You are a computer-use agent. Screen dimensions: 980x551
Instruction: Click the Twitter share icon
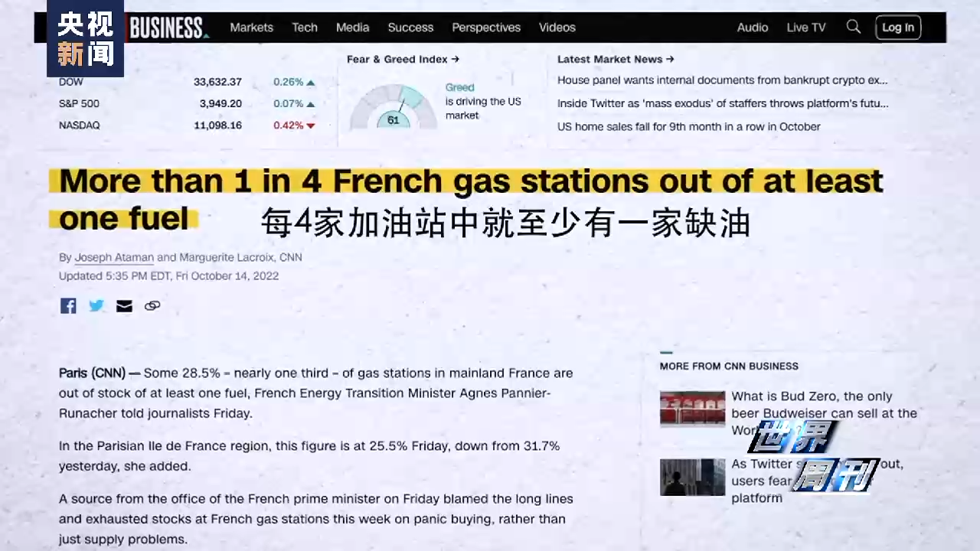pyautogui.click(x=96, y=306)
